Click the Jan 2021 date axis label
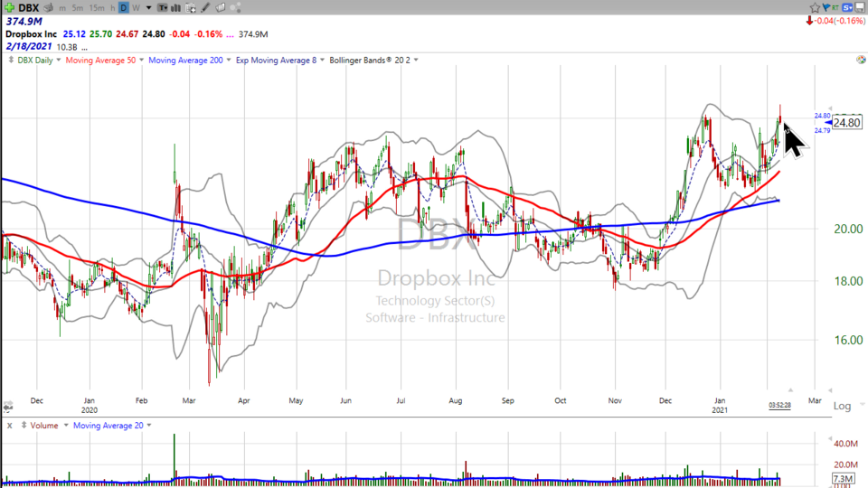 coord(720,405)
